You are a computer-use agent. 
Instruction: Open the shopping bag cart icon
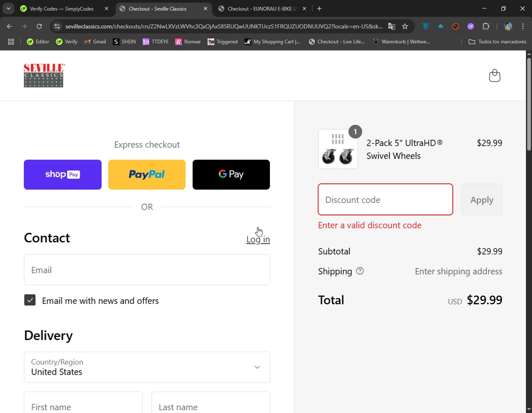494,76
